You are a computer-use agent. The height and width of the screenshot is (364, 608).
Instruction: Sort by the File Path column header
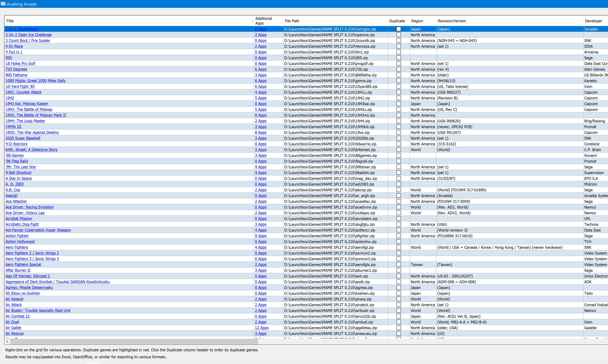(335, 21)
